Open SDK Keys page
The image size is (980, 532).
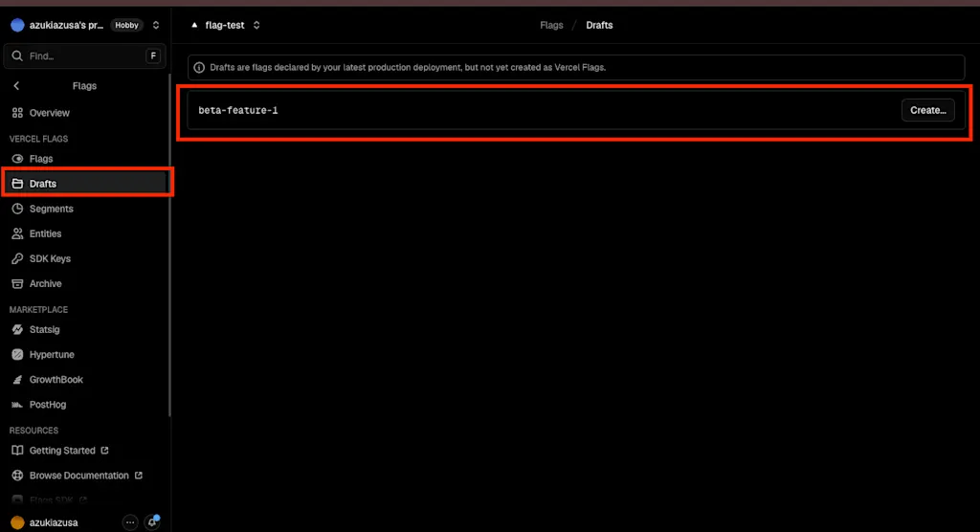pos(84,258)
